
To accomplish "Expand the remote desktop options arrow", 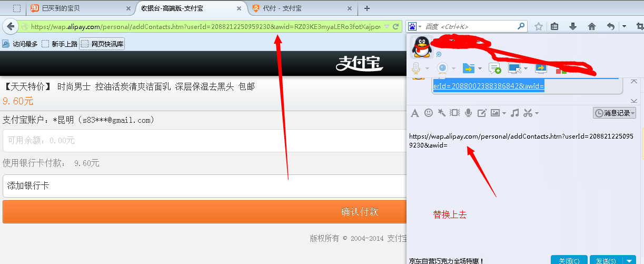I will point(526,69).
